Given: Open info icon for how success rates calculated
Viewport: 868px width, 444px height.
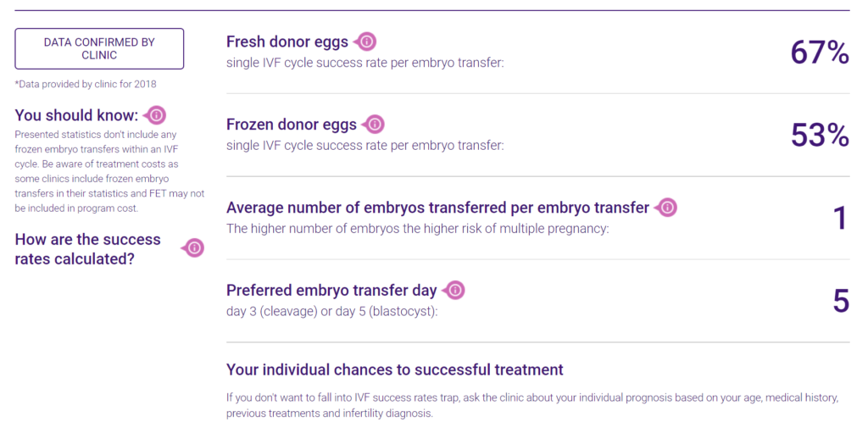Looking at the screenshot, I should coord(193,248).
